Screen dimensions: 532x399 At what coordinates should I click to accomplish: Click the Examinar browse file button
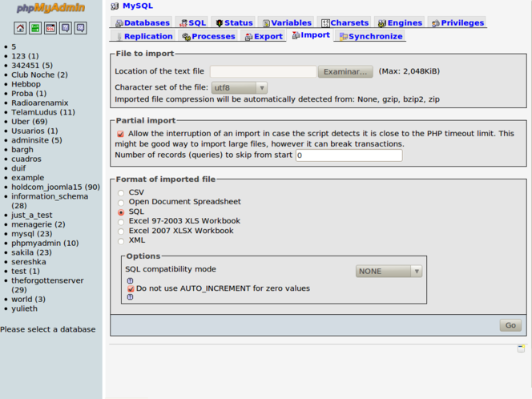pos(345,71)
